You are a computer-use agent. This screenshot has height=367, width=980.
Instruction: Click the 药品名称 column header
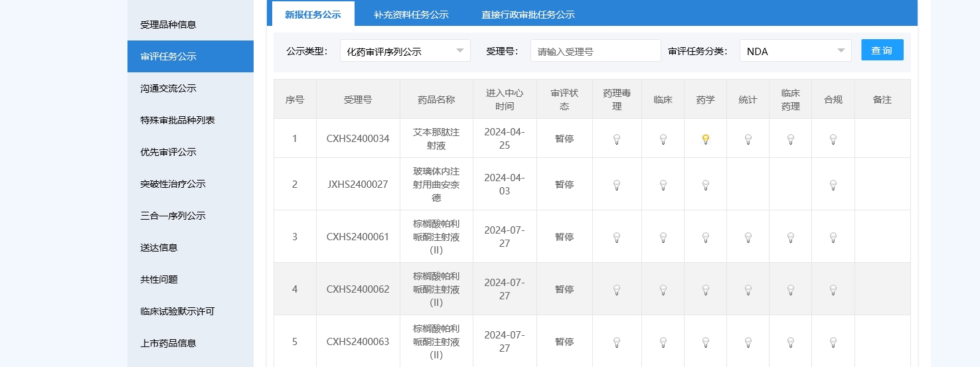436,100
